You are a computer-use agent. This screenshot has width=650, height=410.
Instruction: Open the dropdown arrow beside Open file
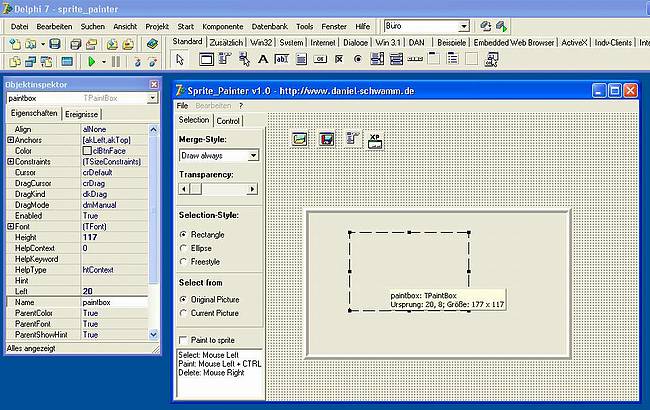pos(42,44)
